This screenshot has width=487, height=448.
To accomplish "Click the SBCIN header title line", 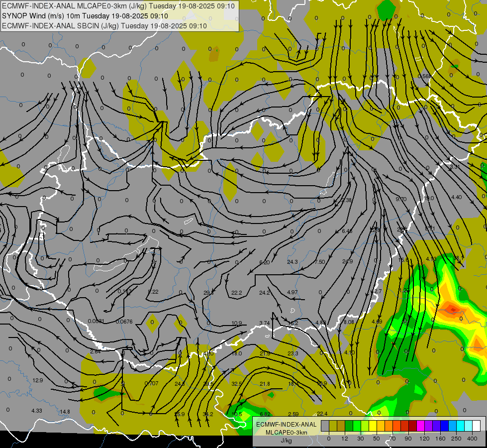I will point(104,26).
